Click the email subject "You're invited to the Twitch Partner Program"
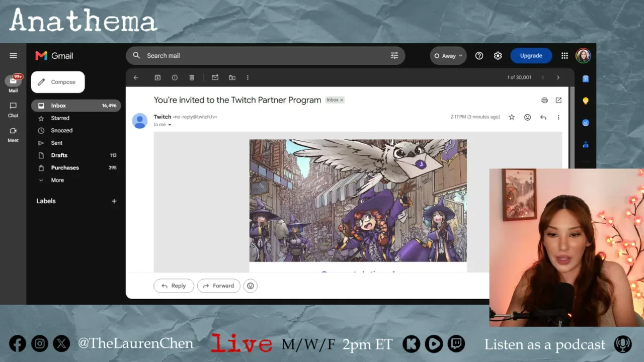The image size is (644, 362). click(x=237, y=100)
